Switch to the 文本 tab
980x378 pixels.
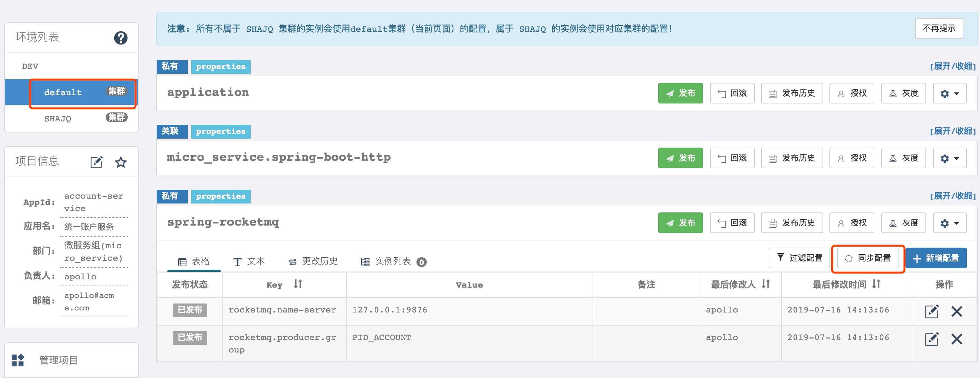(x=249, y=261)
